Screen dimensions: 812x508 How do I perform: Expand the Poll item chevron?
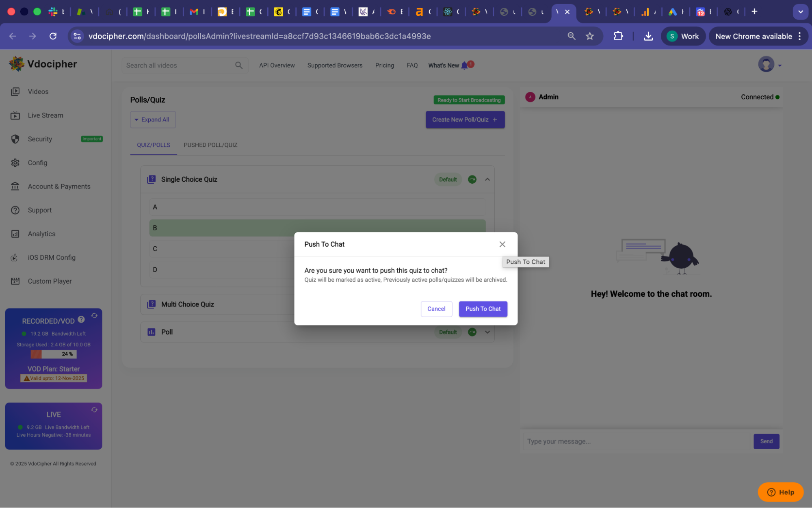(487, 332)
